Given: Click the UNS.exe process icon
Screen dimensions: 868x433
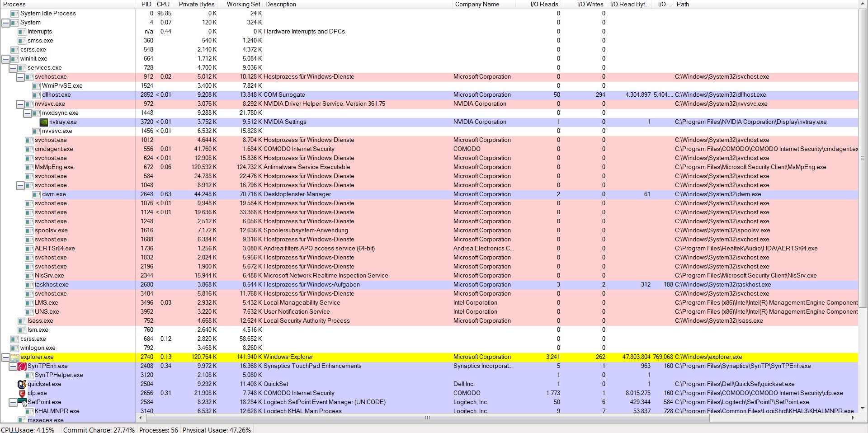Looking at the screenshot, I should 29,312.
